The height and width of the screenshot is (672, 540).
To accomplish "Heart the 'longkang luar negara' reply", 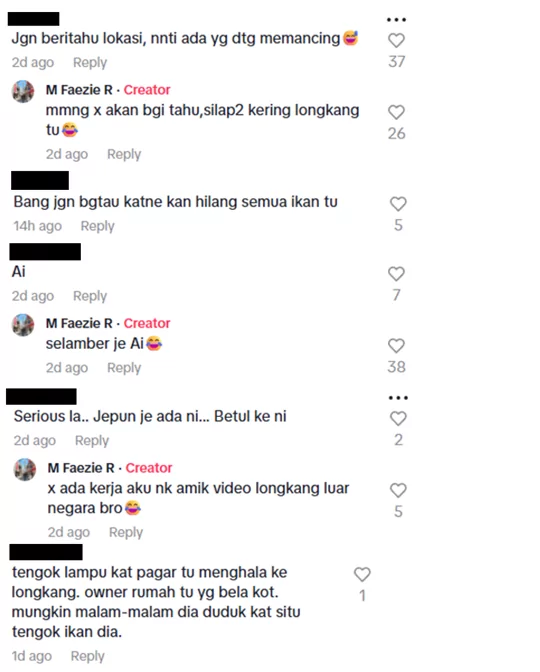I will (x=398, y=490).
